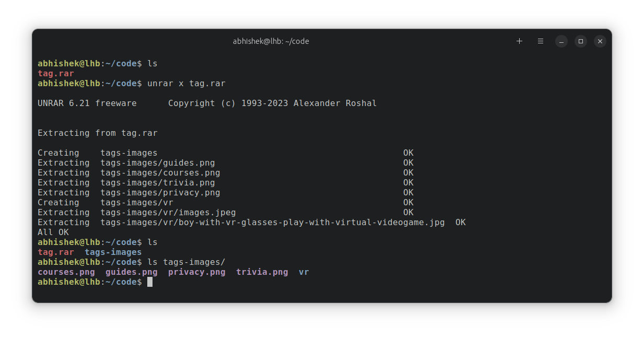This screenshot has width=644, height=338.
Task: Click tags-images/vr/images.jpeg path in output
Action: [168, 213]
